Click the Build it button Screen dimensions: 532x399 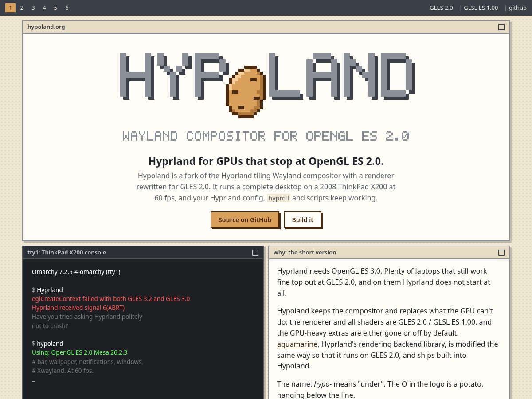pos(303,220)
